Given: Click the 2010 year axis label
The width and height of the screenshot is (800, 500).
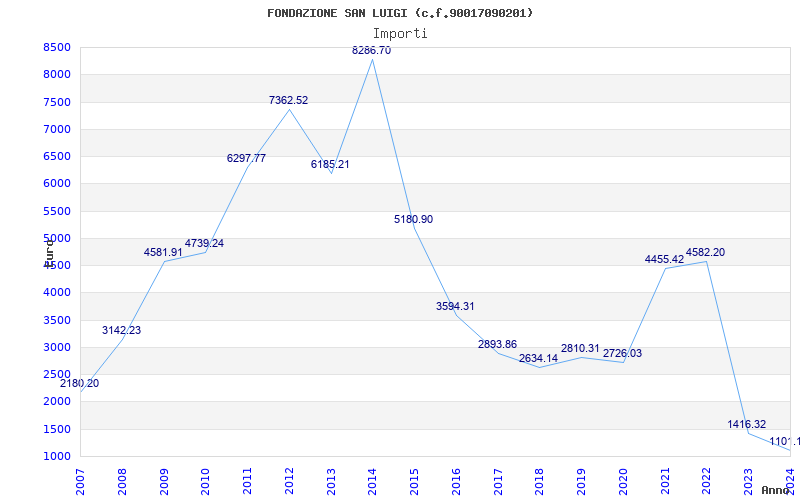Looking at the screenshot, I should click(x=206, y=482).
